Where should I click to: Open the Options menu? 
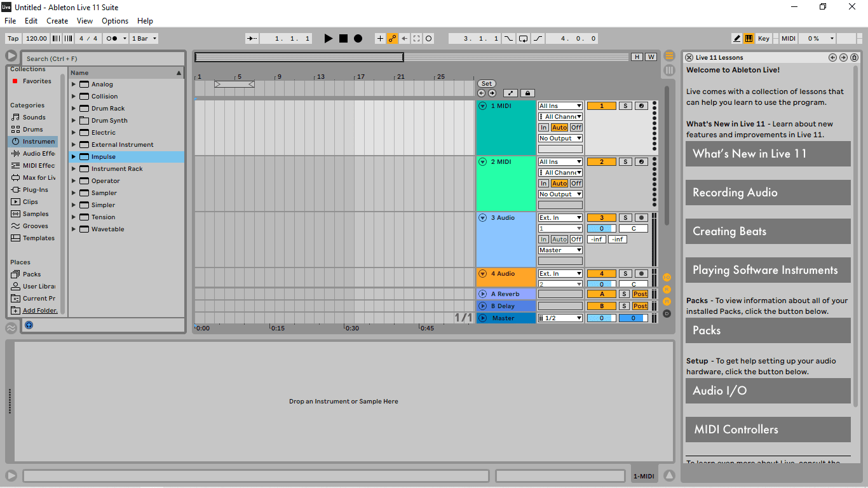(x=115, y=21)
